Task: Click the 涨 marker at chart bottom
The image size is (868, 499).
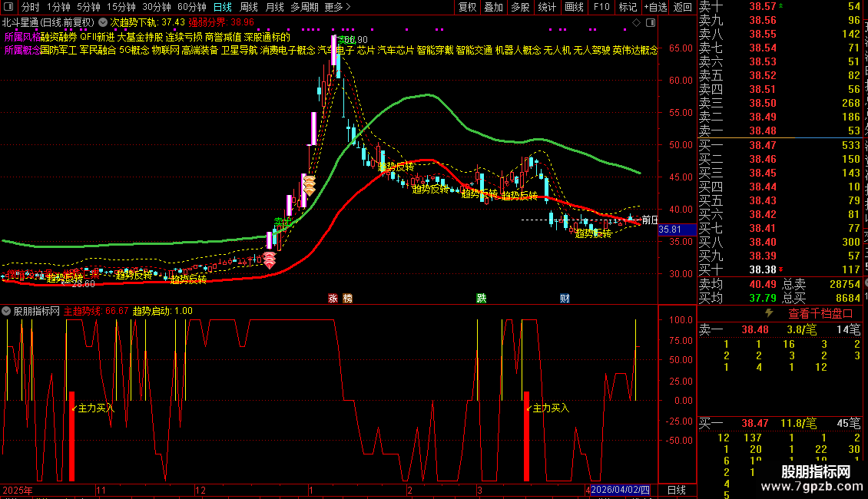Action: point(333,298)
